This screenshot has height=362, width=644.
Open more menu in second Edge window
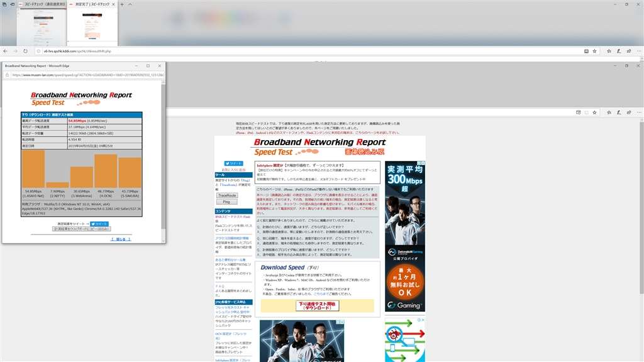coord(639,112)
